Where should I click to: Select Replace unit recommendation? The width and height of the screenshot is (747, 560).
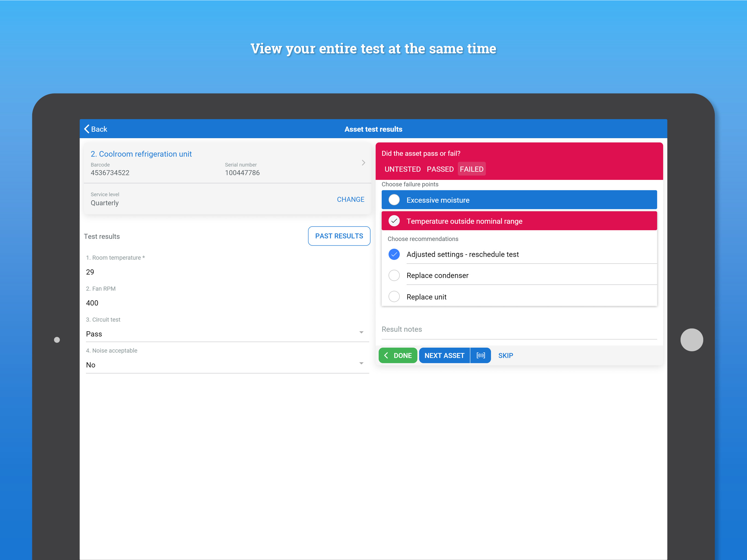click(394, 297)
